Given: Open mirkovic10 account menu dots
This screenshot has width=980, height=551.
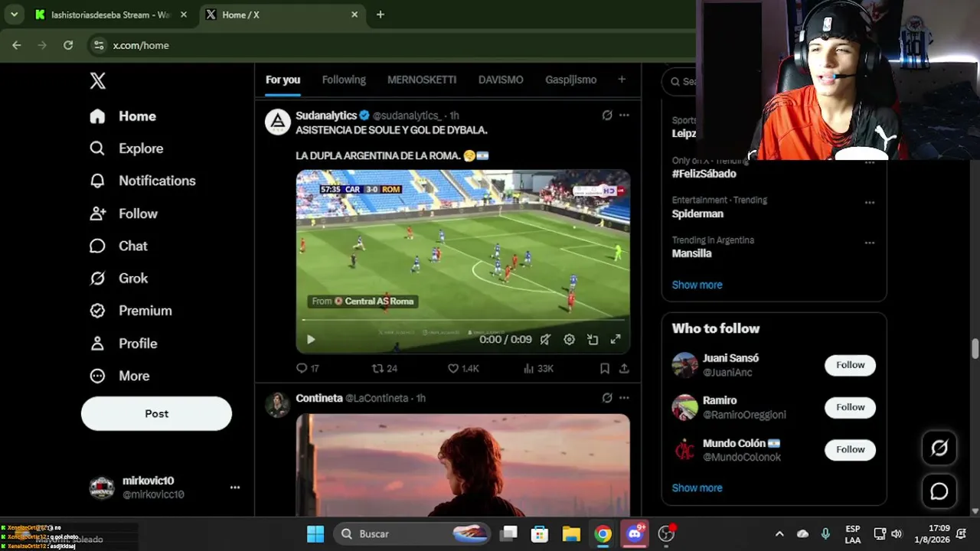Looking at the screenshot, I should 235,487.
